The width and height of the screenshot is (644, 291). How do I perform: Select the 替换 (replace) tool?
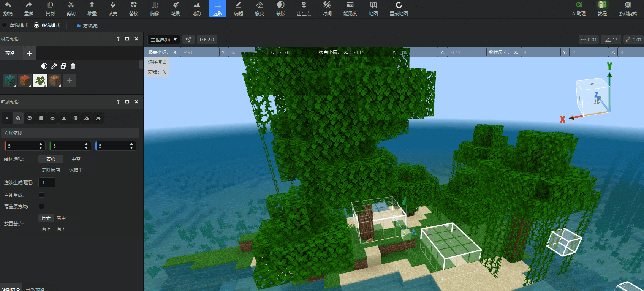[134, 8]
